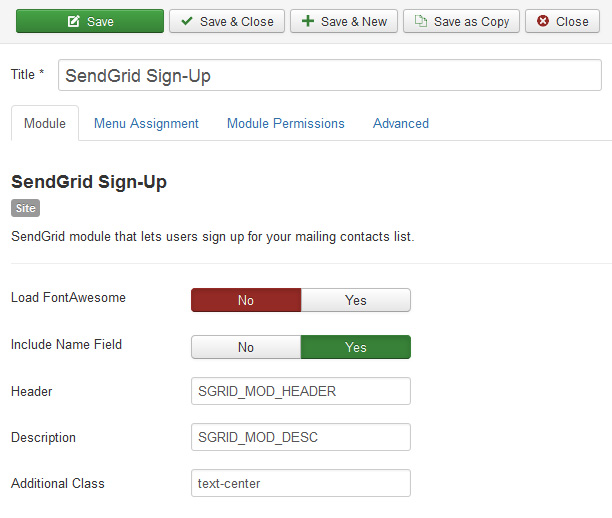This screenshot has height=518, width=612.
Task: Click the edit icon on Save button
Action: (73, 21)
